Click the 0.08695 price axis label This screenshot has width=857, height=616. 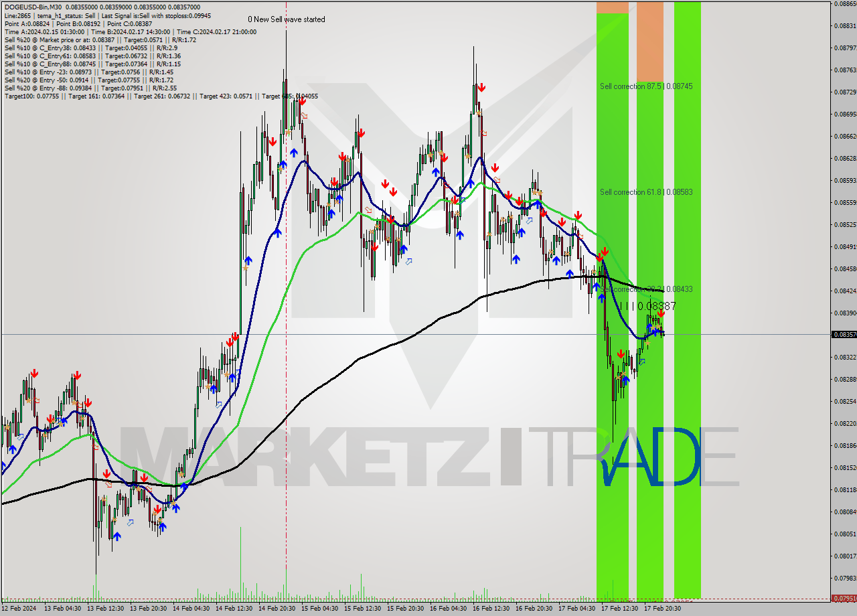click(x=845, y=114)
